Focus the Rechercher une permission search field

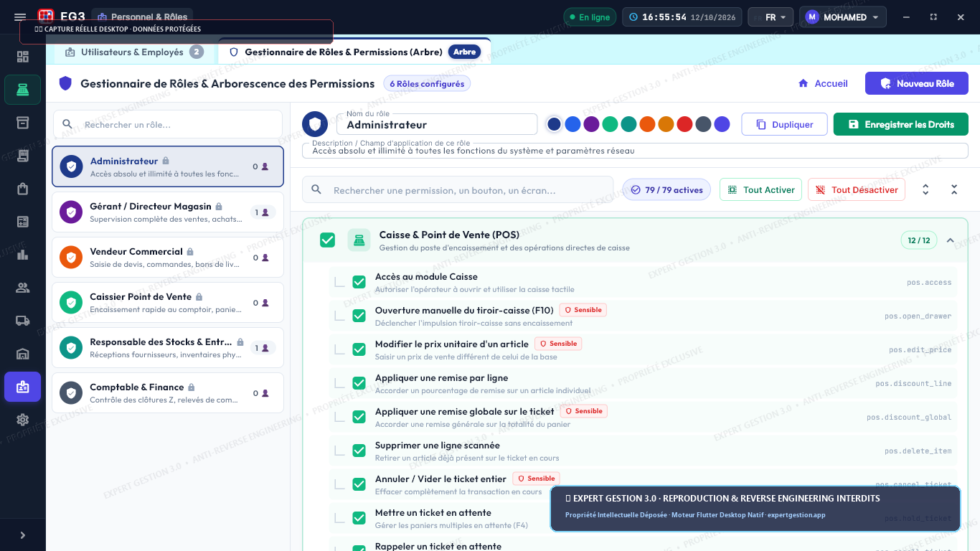(458, 190)
